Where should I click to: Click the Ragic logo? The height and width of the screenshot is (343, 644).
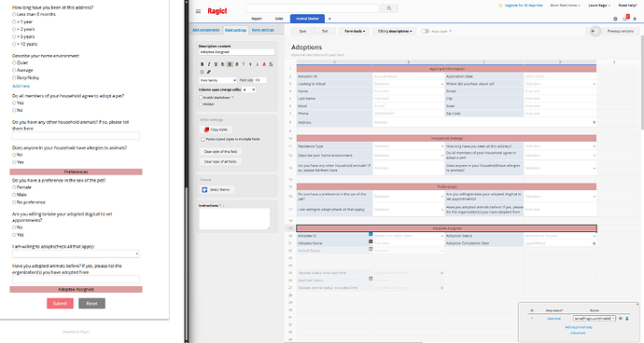point(217,11)
